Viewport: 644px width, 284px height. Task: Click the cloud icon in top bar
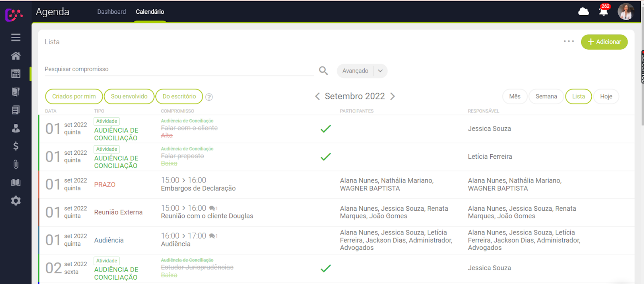pyautogui.click(x=583, y=12)
